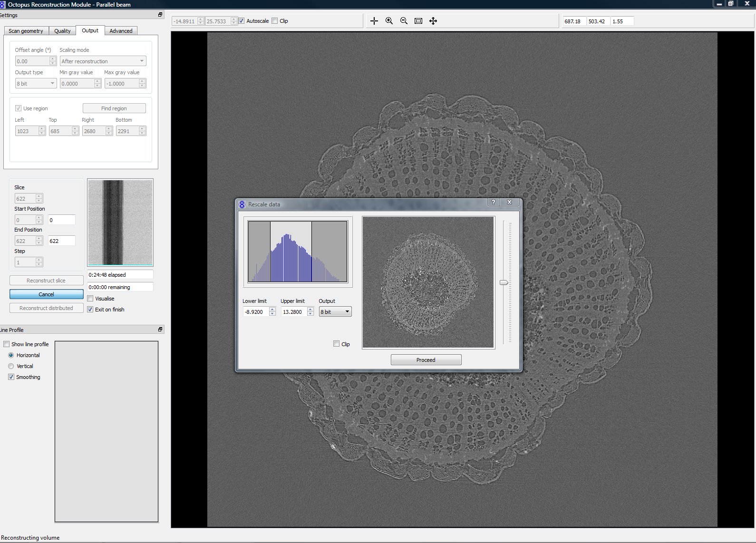Increase the Lower limit value stepper
The height and width of the screenshot is (543, 756).
(272, 310)
